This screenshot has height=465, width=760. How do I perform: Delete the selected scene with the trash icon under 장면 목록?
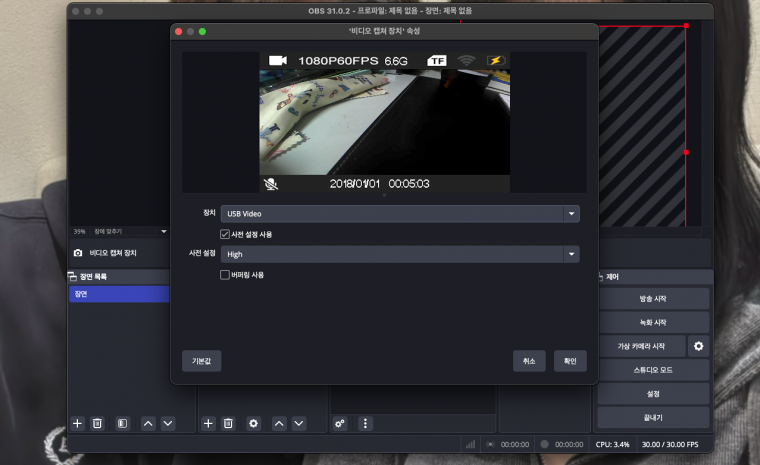97,423
